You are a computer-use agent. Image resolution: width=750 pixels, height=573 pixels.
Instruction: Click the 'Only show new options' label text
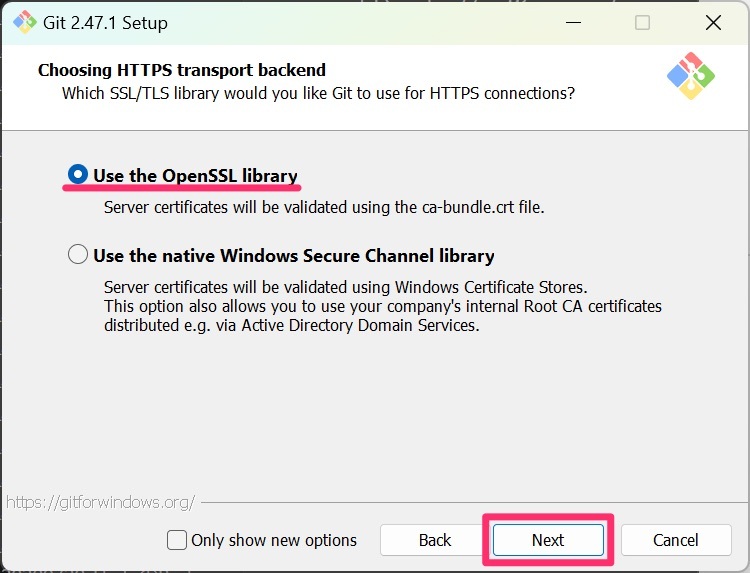point(274,540)
